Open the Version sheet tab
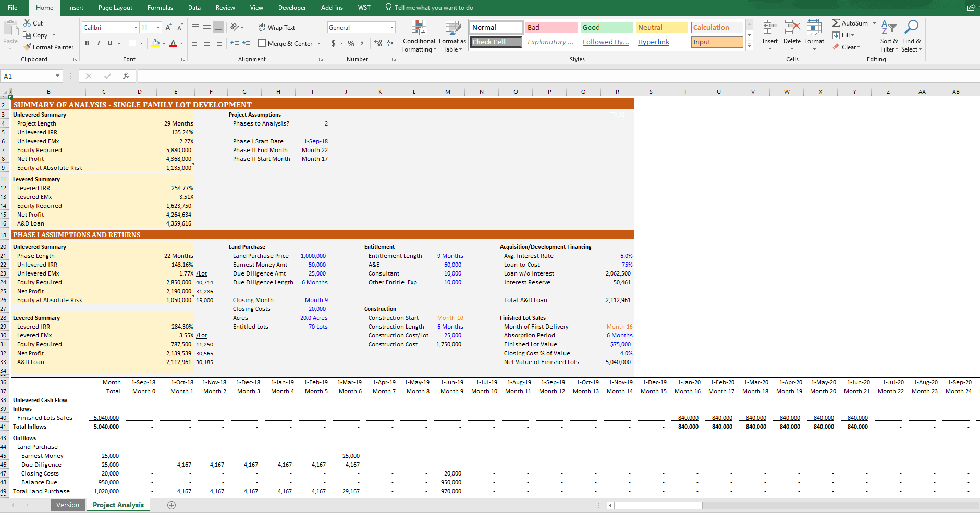Screen dimensions: 980x513 pyautogui.click(x=68, y=504)
